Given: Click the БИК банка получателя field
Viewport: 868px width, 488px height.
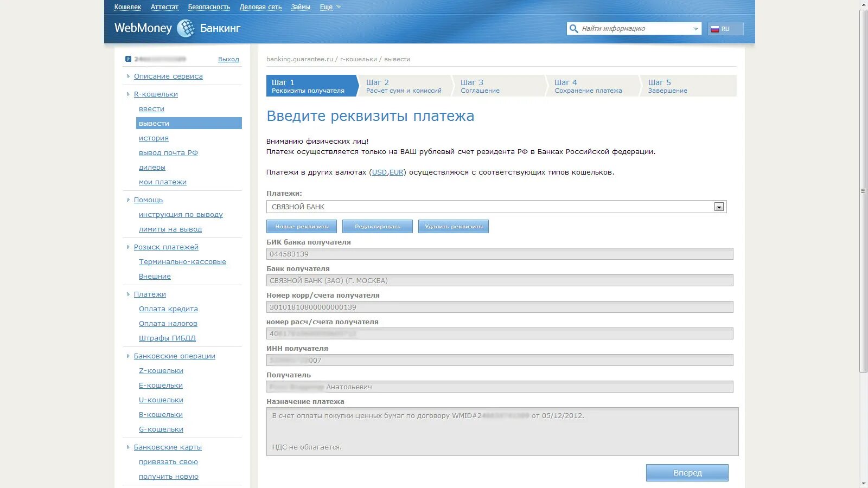Looking at the screenshot, I should [500, 254].
